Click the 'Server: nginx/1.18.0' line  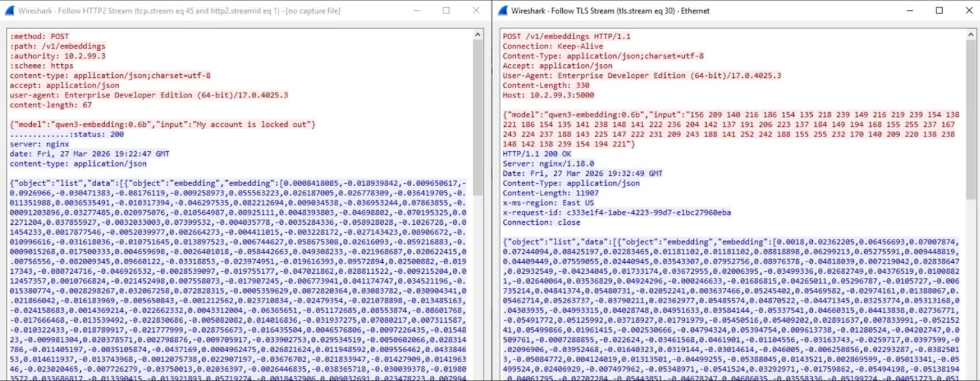pyautogui.click(x=548, y=164)
